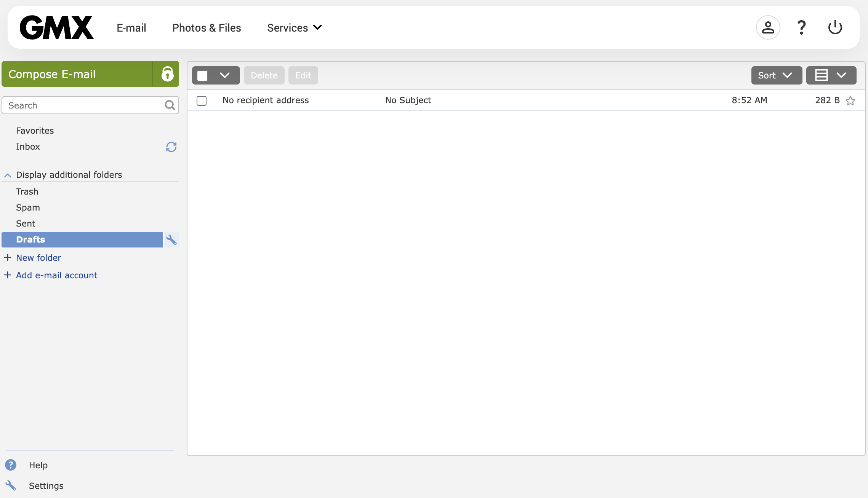Screen dimensions: 868x498
Task: Collapse Display additional folders
Action: (x=7, y=175)
